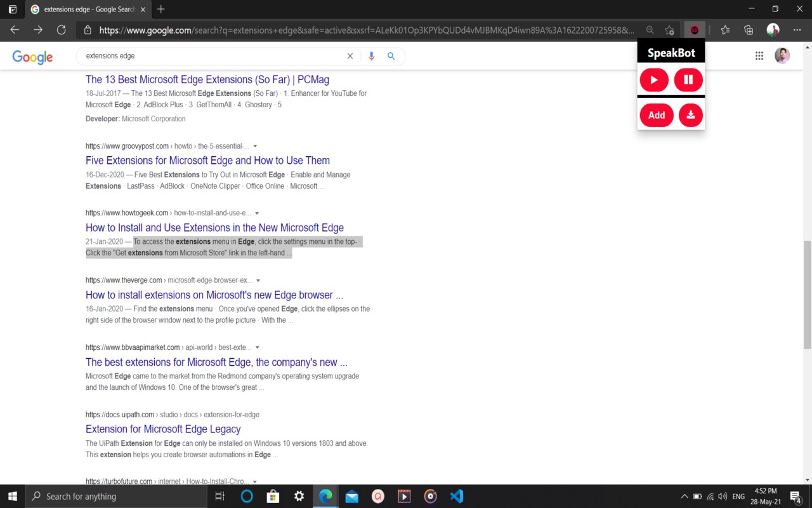
Task: Expand theverge result options arrow
Action: pyautogui.click(x=258, y=280)
